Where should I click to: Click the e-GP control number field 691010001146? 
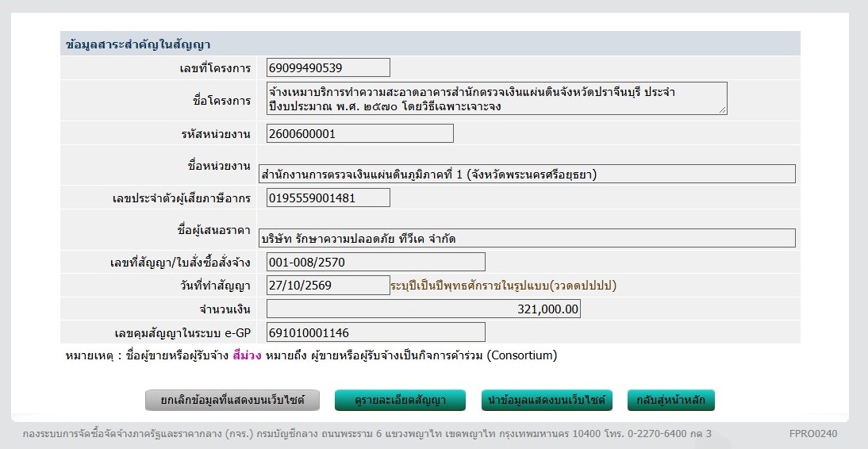[376, 332]
